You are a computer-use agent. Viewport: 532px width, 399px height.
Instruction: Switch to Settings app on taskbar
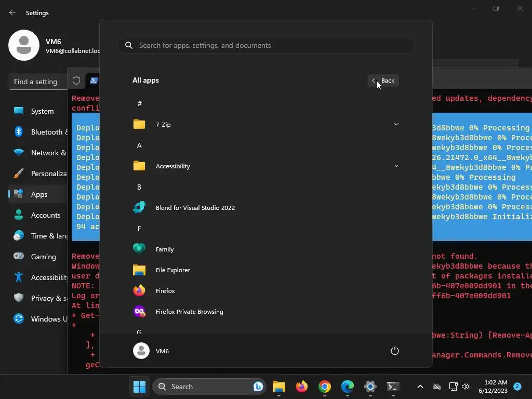[370, 387]
